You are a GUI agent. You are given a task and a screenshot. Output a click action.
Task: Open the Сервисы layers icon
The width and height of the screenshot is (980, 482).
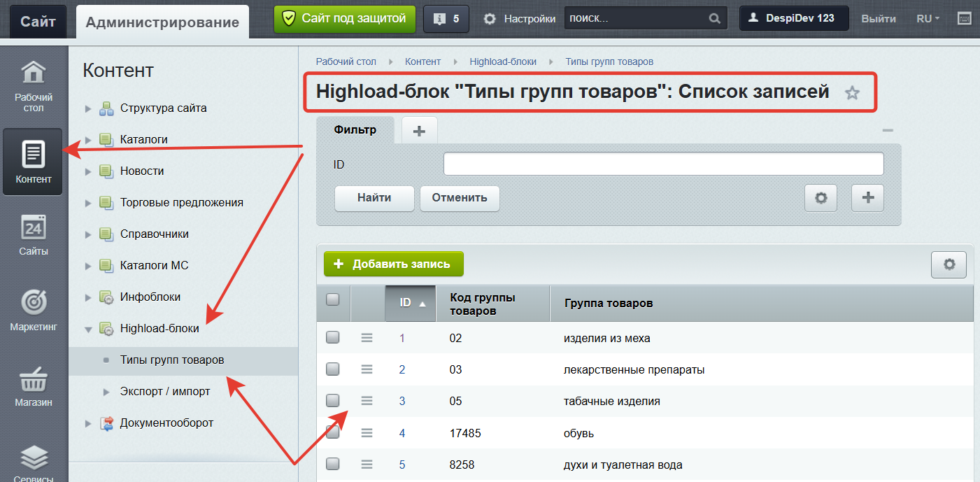click(x=34, y=463)
